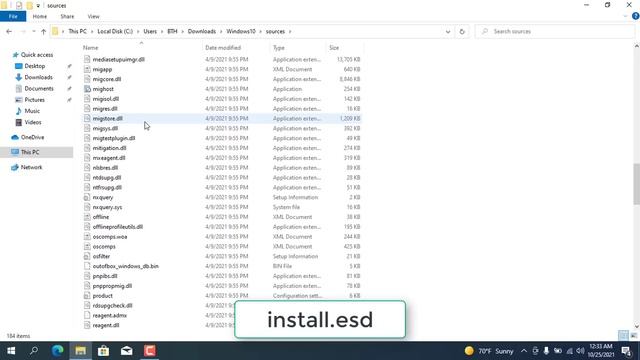Image resolution: width=640 pixels, height=360 pixels.
Task: Open Explorer help question mark icon
Action: pyautogui.click(x=636, y=16)
